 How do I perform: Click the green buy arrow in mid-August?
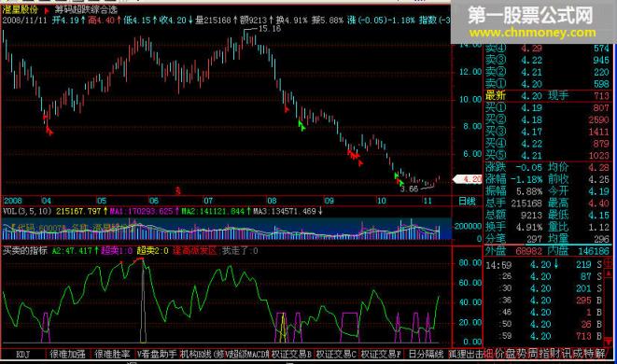[301, 126]
